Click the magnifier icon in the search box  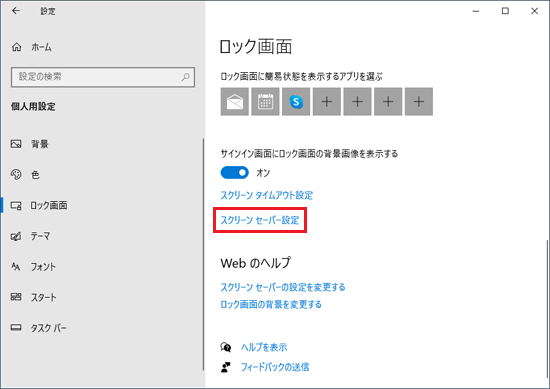tap(186, 77)
